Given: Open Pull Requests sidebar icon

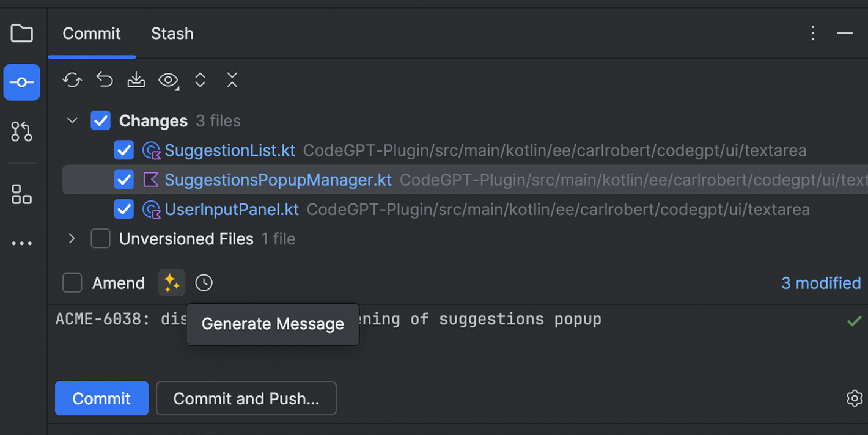Looking at the screenshot, I should point(22,131).
